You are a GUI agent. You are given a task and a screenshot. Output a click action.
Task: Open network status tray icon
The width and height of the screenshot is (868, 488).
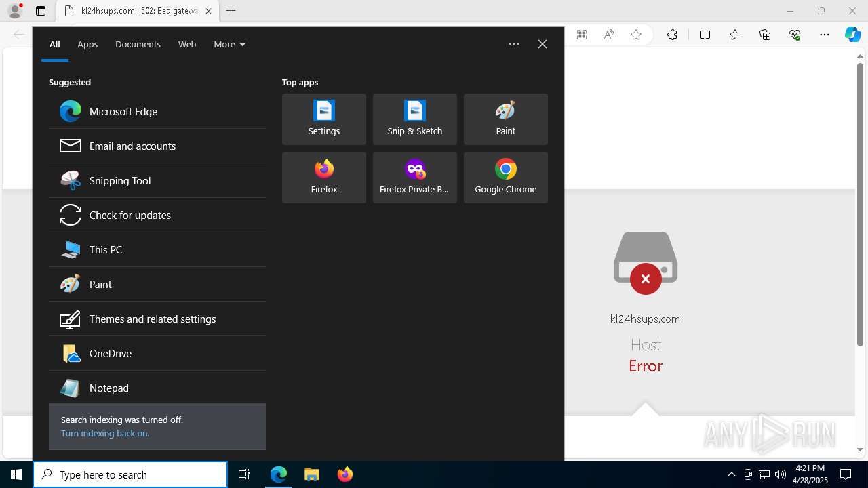click(x=764, y=474)
